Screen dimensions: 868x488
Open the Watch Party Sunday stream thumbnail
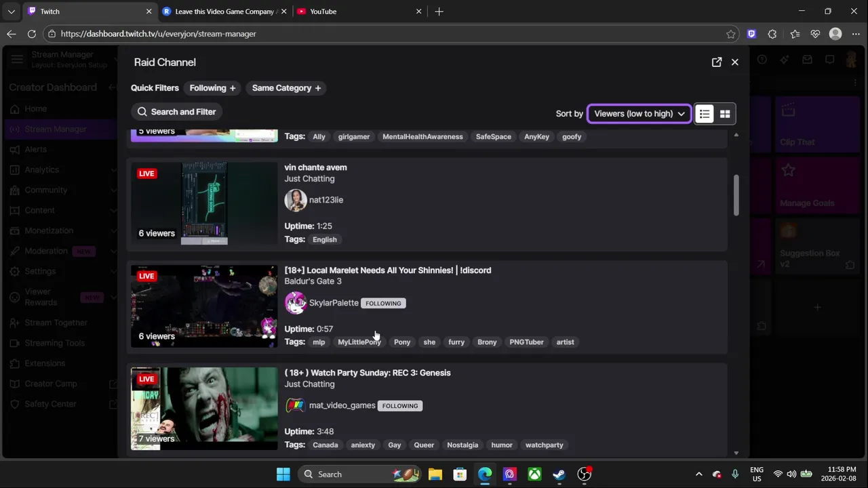pos(204,409)
